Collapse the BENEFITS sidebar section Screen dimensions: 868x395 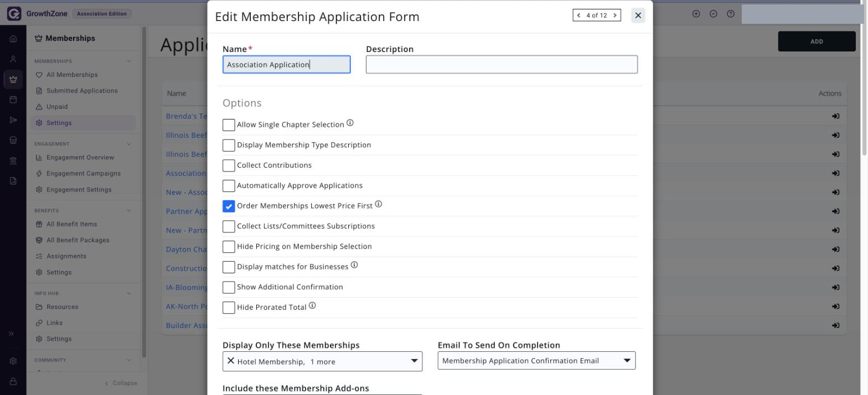[x=129, y=210]
